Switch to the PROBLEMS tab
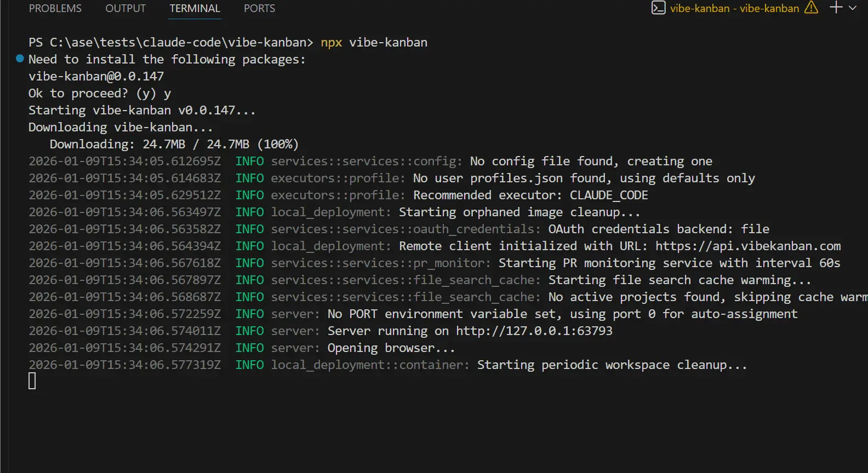 click(55, 9)
